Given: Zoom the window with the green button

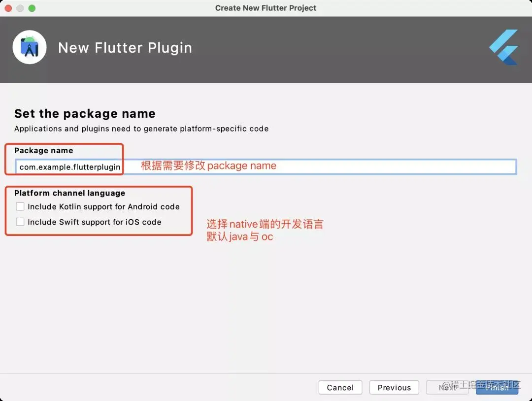Looking at the screenshot, I should click(32, 8).
